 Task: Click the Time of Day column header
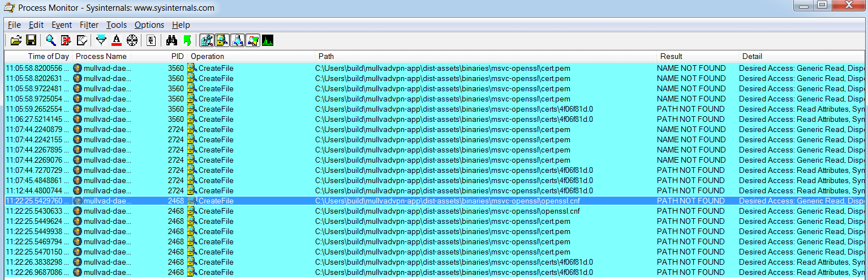[38, 56]
